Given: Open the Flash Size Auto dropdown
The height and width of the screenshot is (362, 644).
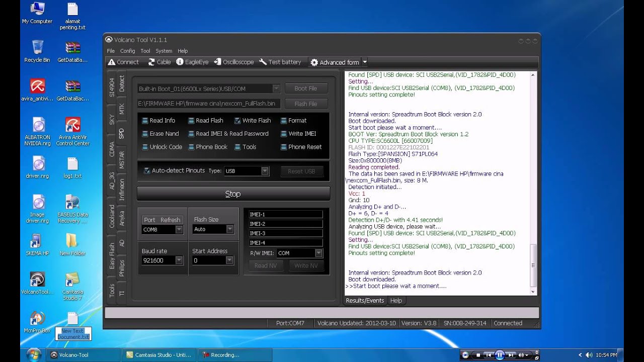Looking at the screenshot, I should coord(230,229).
